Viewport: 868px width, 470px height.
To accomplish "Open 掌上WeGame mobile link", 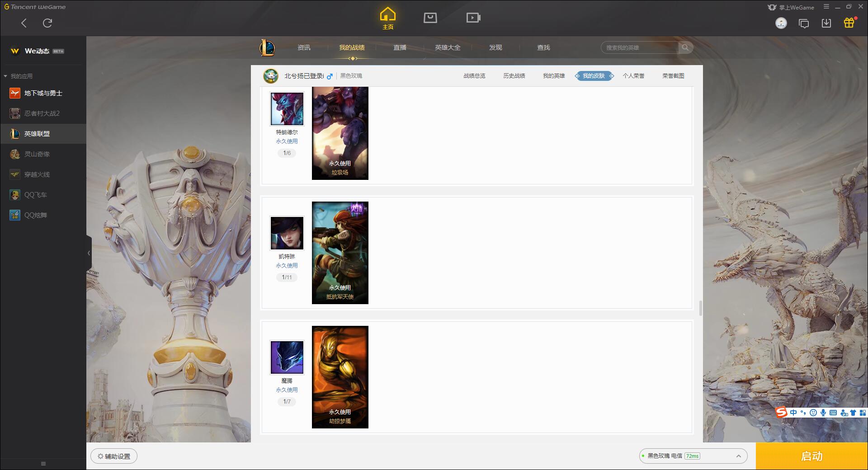I will click(x=791, y=7).
